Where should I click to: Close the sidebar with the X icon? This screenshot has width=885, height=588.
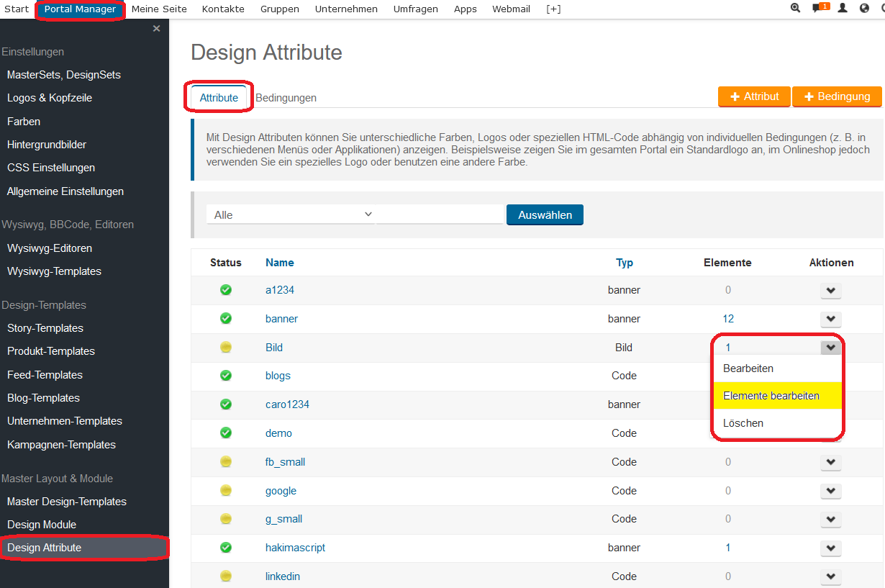[157, 29]
